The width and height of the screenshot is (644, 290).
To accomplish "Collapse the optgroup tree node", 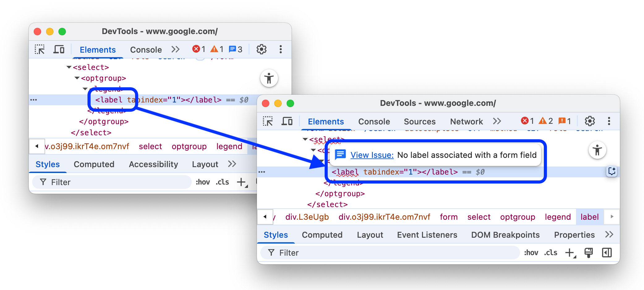I will pos(313,150).
